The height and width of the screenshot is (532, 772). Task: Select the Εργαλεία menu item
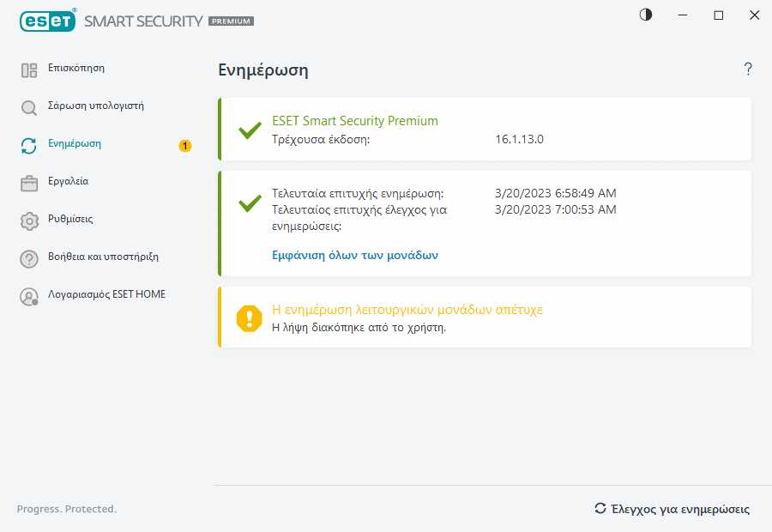(x=68, y=182)
